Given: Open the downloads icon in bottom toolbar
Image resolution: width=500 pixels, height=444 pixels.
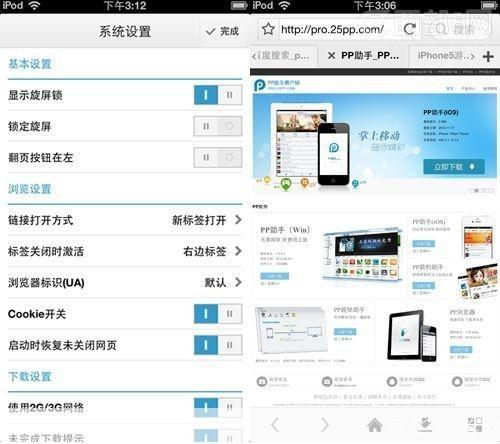Looking at the screenshot, I should coord(425,425).
